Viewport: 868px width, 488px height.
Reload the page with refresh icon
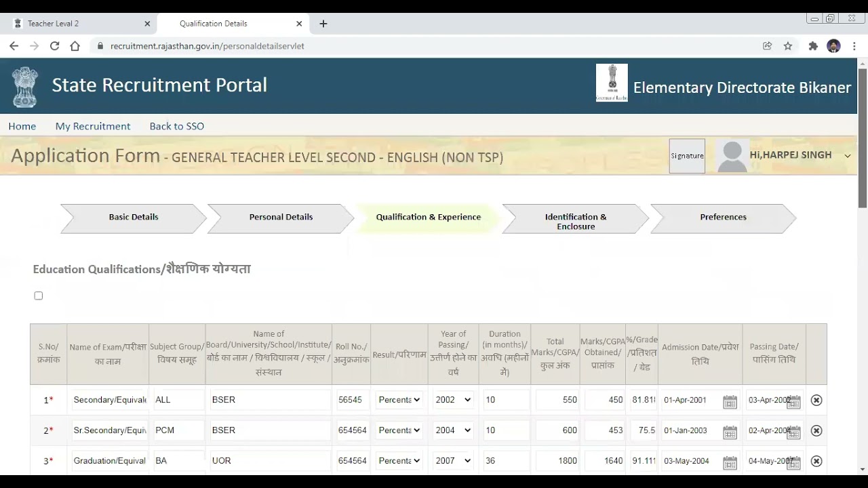point(54,46)
